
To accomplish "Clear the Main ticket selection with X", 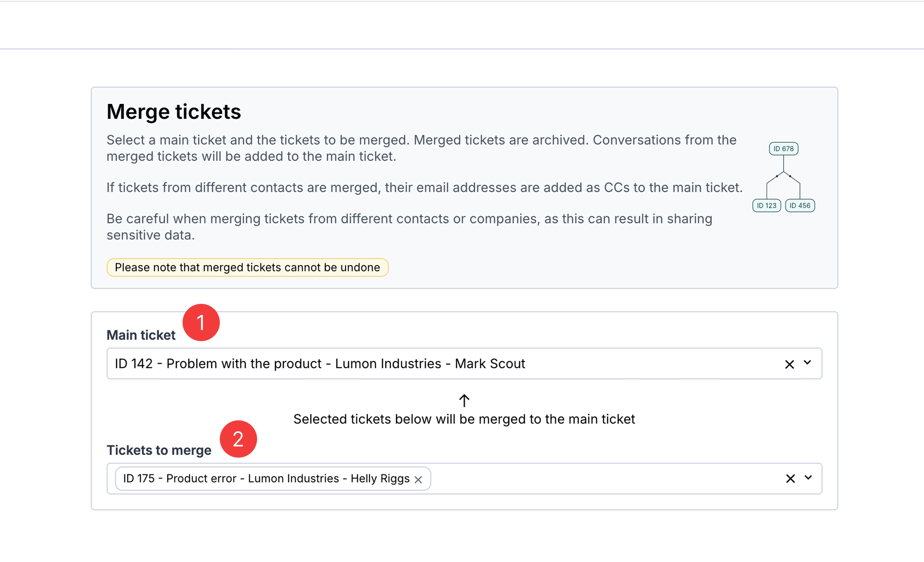I will [x=789, y=364].
